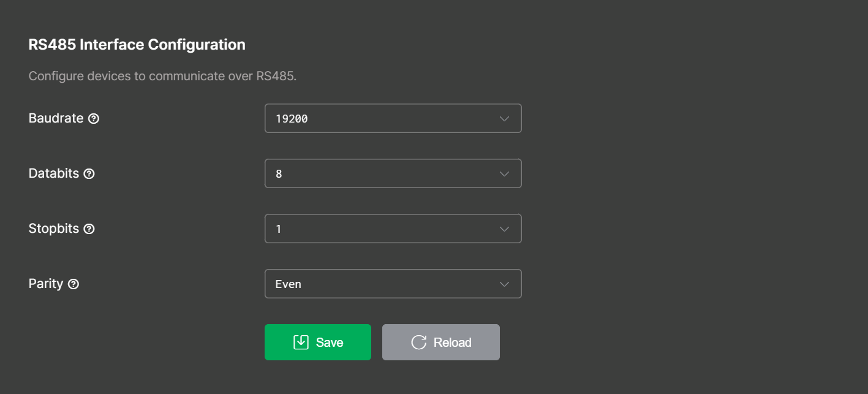Viewport: 868px width, 394px height.
Task: Click the Stopbits help question-mark icon
Action: pyautogui.click(x=89, y=229)
